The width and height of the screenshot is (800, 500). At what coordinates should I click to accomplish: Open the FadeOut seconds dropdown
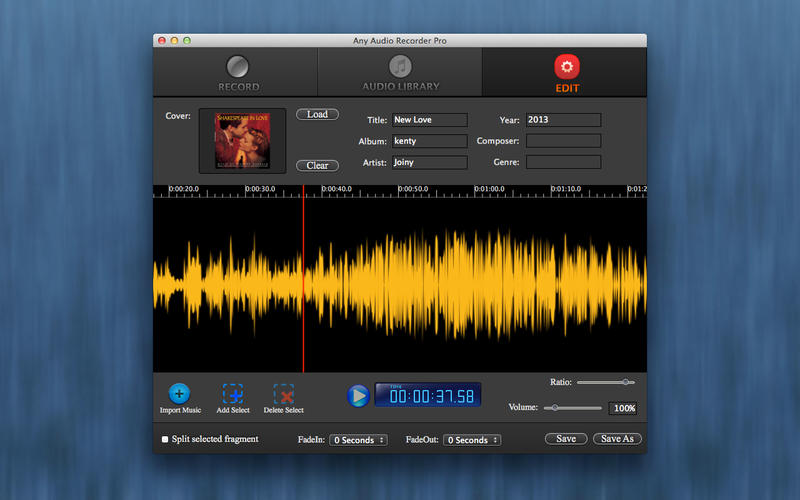click(472, 440)
